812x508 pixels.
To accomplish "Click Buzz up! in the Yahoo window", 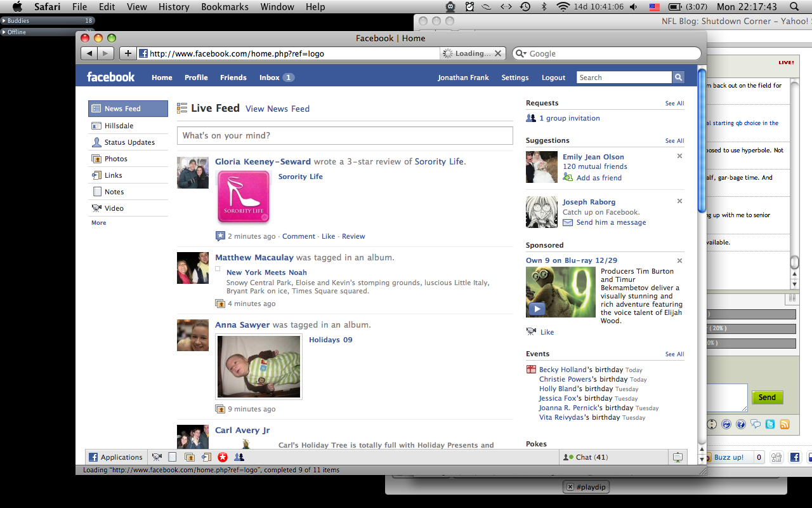I will (x=728, y=457).
